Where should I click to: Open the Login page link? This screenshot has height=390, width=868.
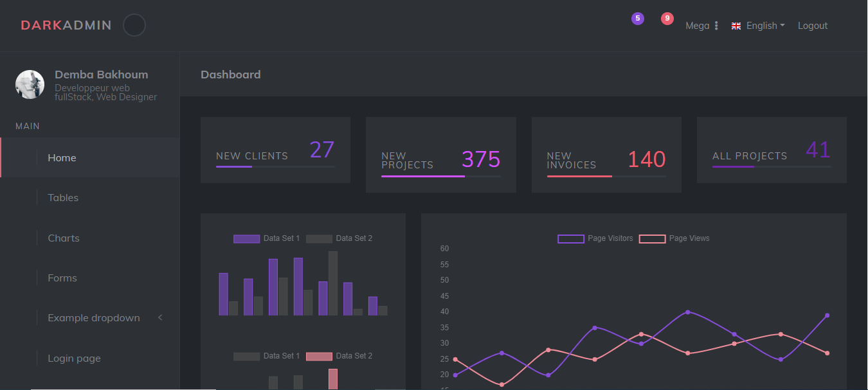coord(74,359)
